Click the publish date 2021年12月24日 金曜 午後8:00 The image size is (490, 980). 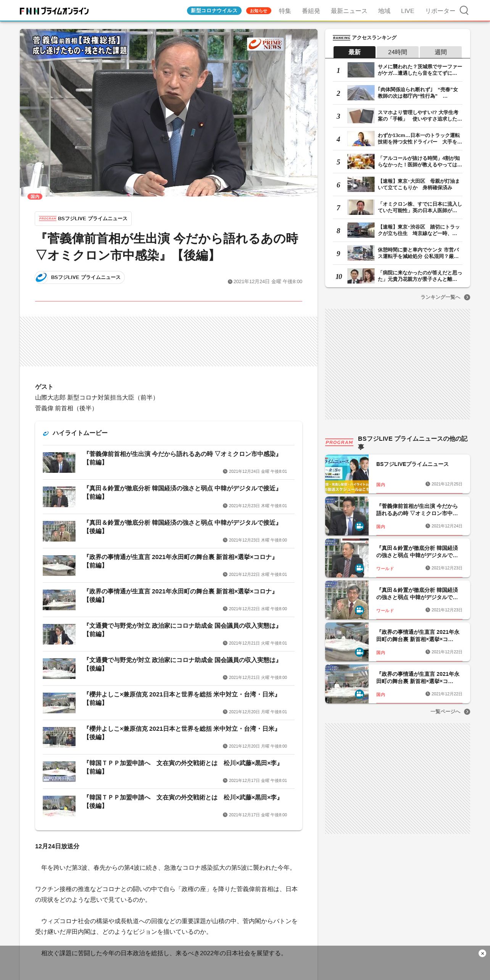[265, 282]
